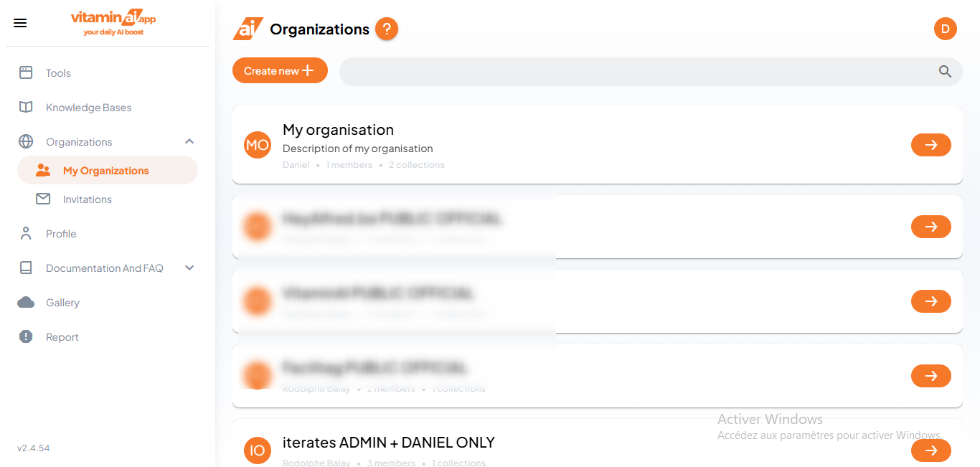Click the Create new button
This screenshot has width=980, height=467.
(x=280, y=70)
